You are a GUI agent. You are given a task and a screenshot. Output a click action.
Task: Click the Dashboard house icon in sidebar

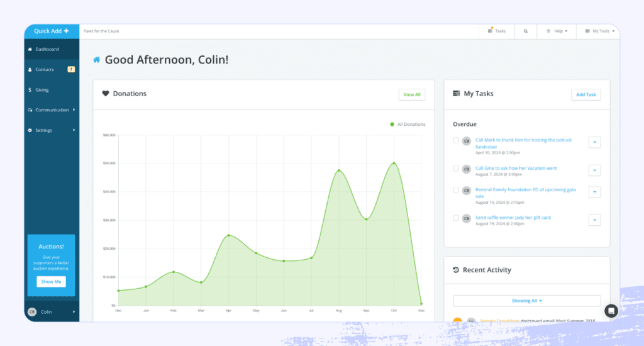click(30, 49)
